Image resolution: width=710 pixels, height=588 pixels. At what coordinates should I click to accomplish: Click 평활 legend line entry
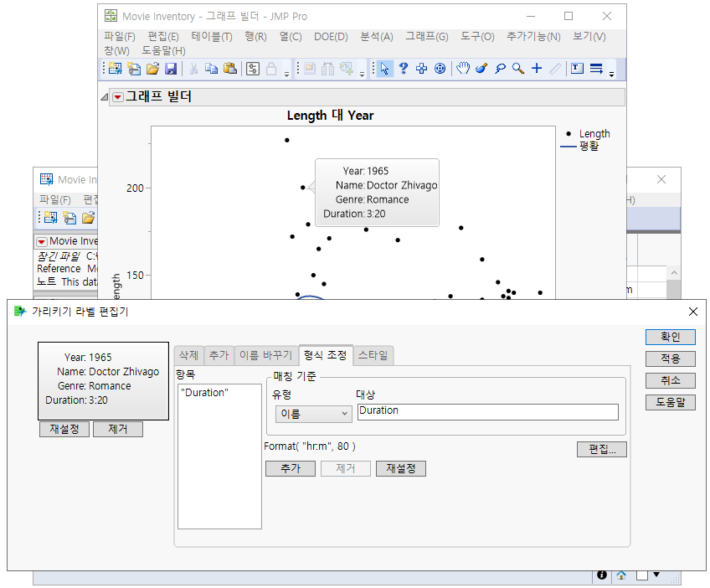point(580,146)
